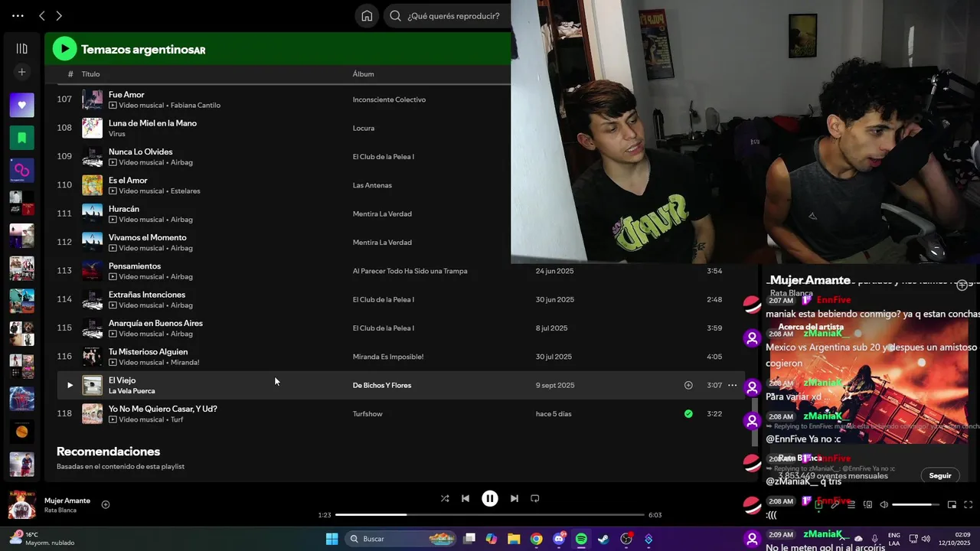Skip to the next track

click(x=514, y=498)
